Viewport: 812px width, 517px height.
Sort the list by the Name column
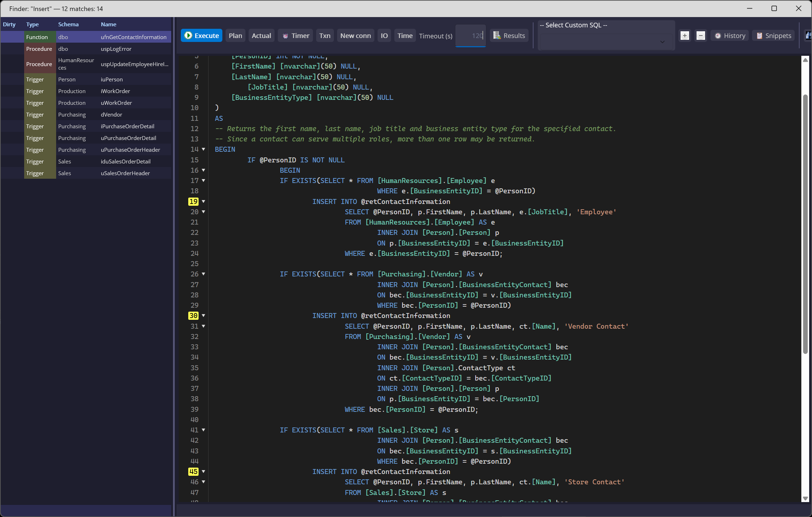108,24
